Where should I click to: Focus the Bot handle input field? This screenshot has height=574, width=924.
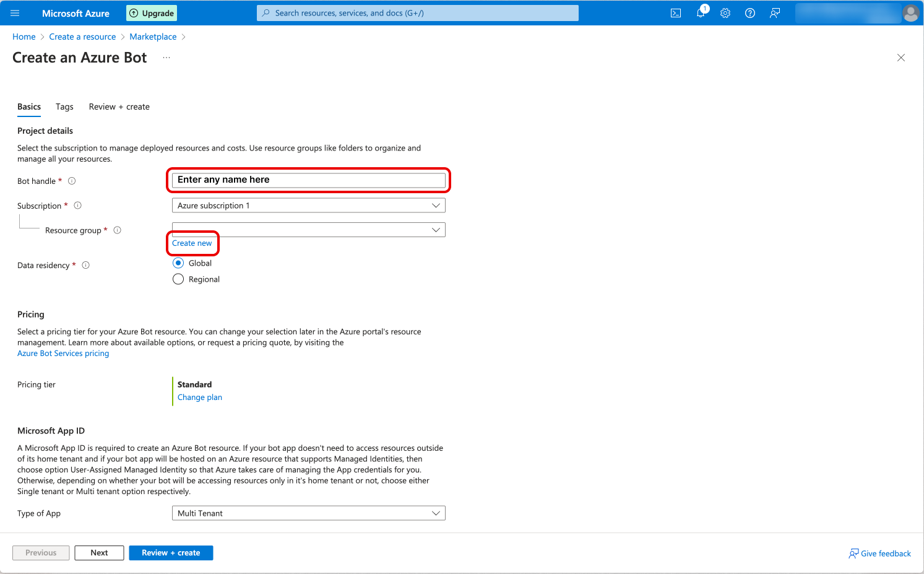[308, 180]
